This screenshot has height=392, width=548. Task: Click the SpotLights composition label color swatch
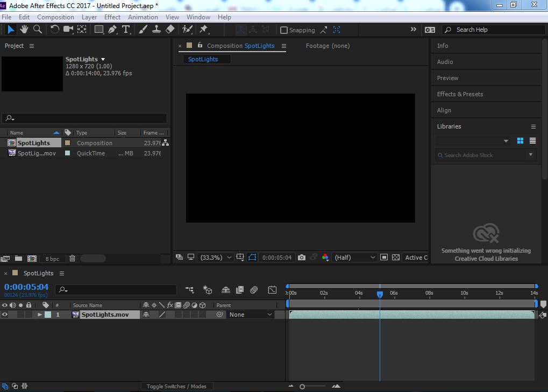coord(68,143)
